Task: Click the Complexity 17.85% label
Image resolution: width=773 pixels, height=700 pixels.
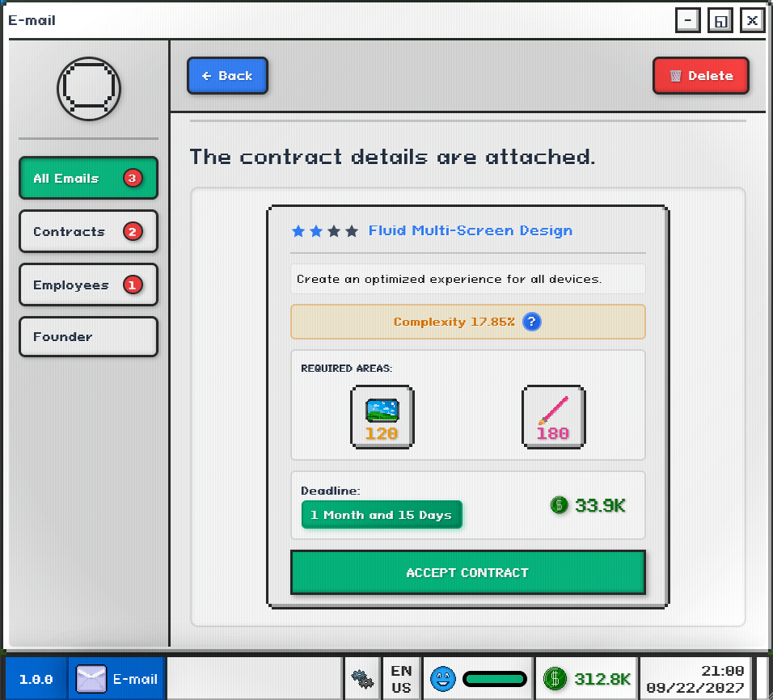Action: (x=454, y=322)
